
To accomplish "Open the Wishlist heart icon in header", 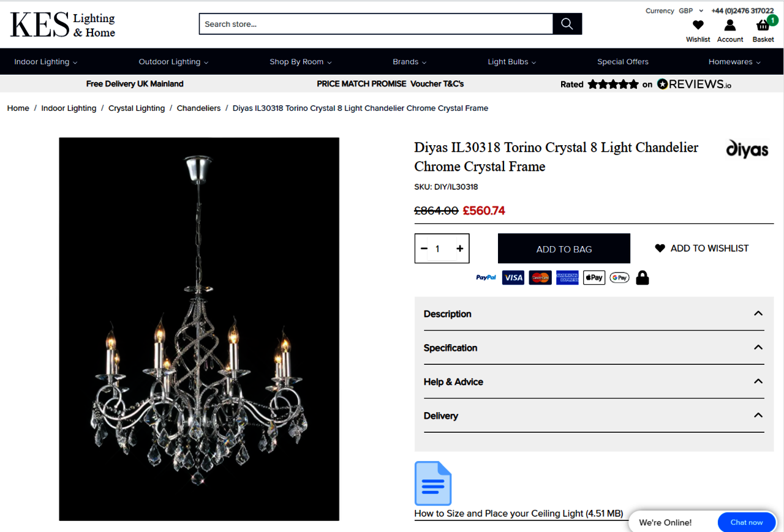I will tap(698, 25).
